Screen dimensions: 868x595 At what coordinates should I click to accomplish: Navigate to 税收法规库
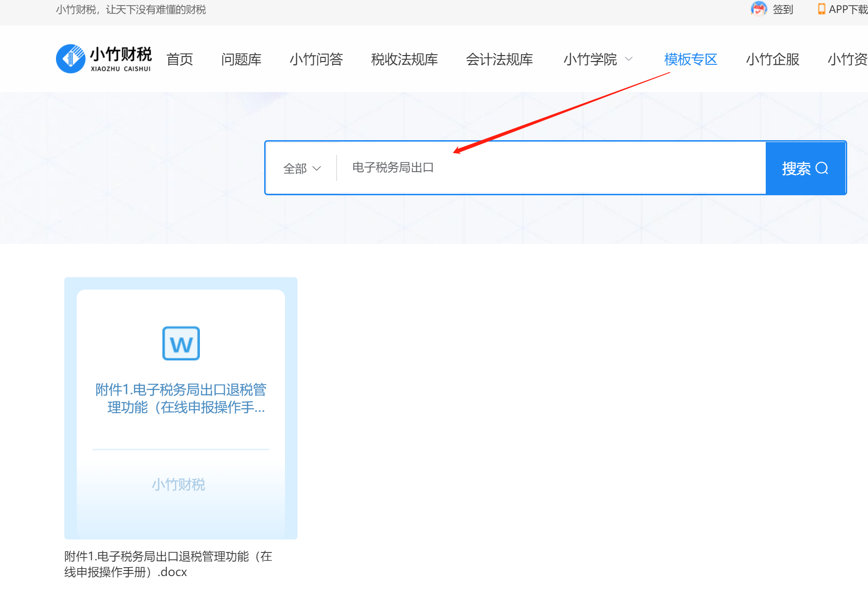(404, 59)
